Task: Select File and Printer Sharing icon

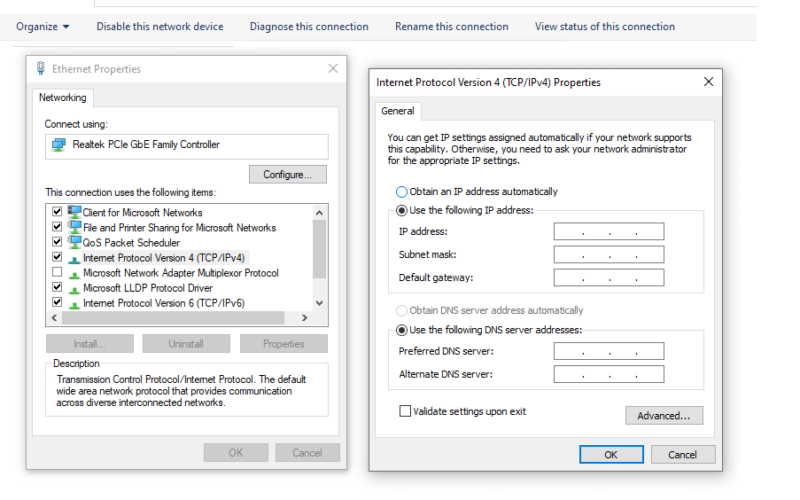Action: click(74, 227)
